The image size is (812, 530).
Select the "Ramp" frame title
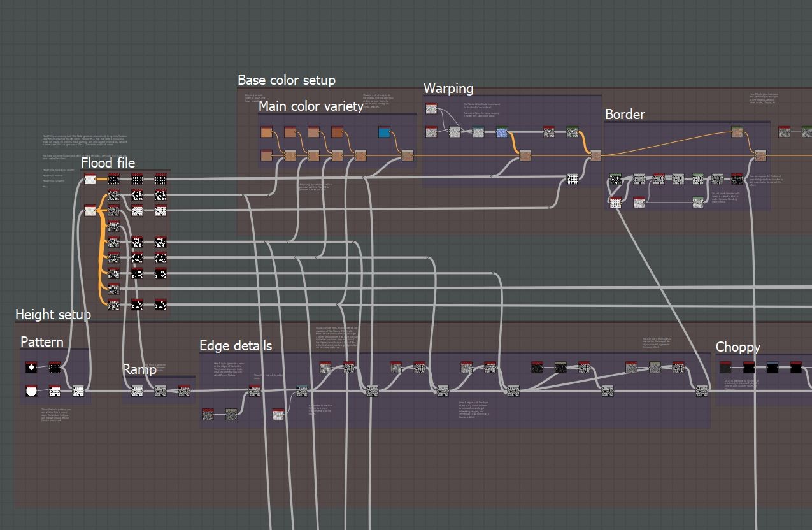139,369
